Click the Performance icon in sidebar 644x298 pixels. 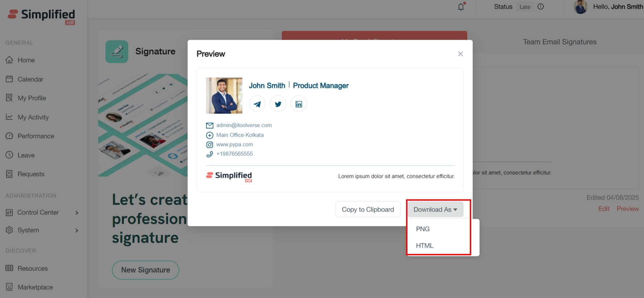tap(9, 136)
